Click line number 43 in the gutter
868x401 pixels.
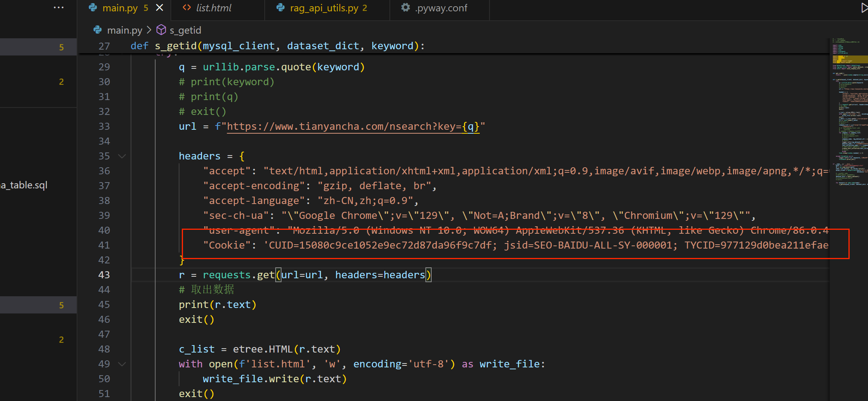[x=104, y=275]
